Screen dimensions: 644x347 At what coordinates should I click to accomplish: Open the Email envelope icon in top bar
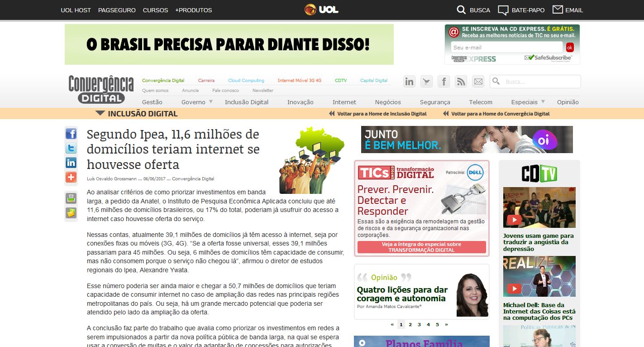pyautogui.click(x=558, y=10)
